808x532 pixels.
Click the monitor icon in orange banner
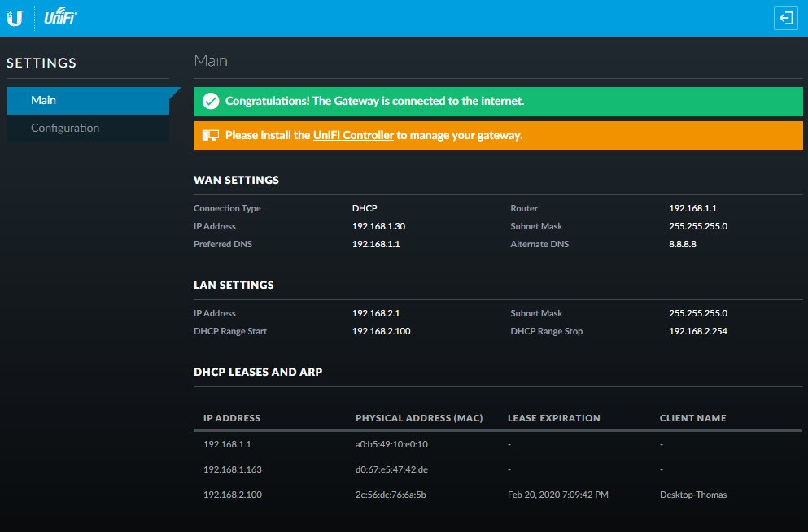point(211,136)
